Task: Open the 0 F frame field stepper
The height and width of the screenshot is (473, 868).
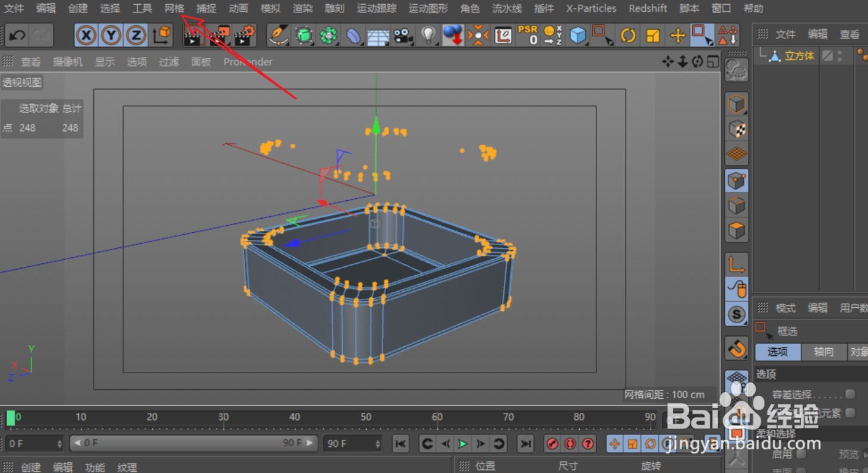Action: click(60, 443)
